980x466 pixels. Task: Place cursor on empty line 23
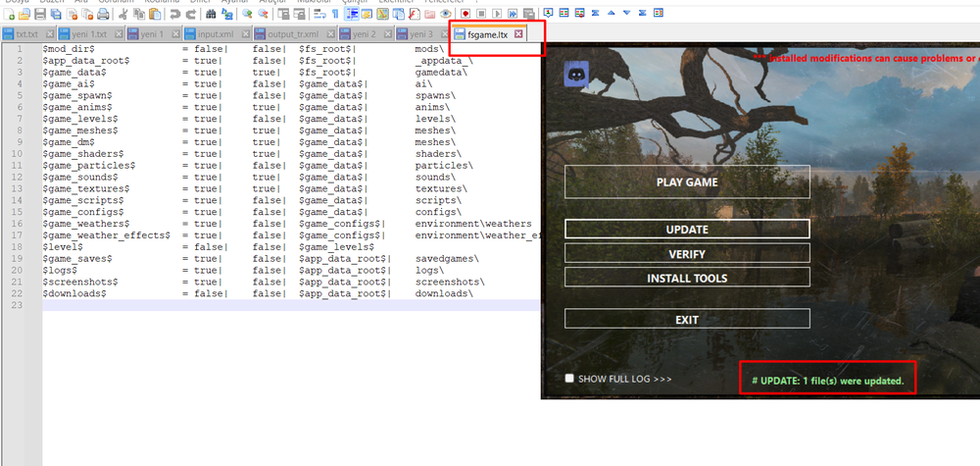291,305
